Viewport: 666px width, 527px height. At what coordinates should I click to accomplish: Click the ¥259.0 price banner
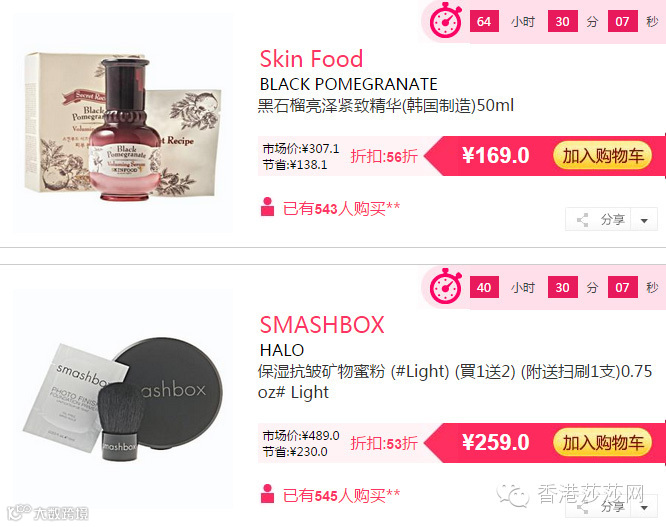pos(495,442)
